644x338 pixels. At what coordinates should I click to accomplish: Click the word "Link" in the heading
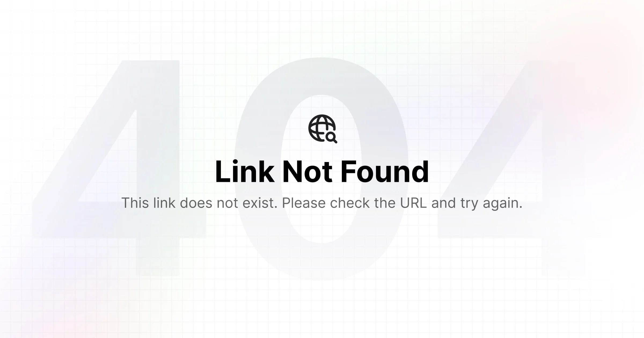tap(245, 172)
